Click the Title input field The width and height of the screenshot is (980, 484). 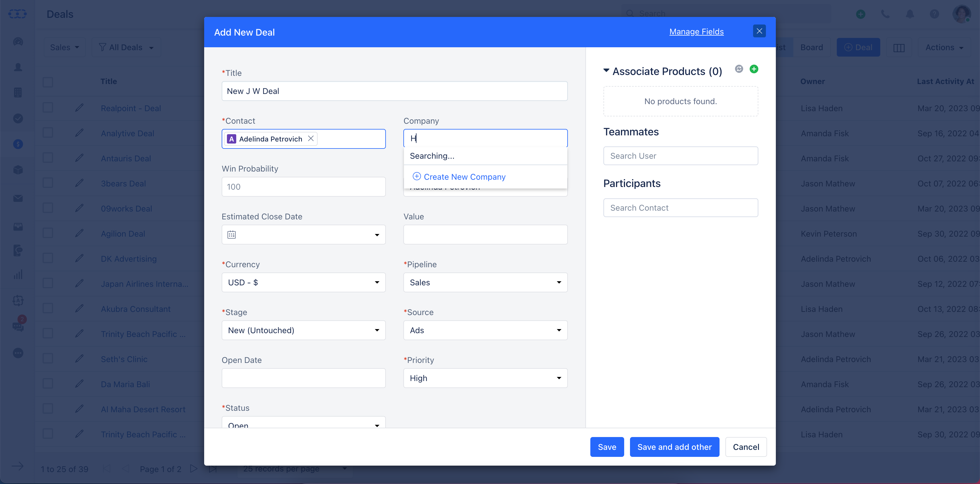(x=395, y=91)
